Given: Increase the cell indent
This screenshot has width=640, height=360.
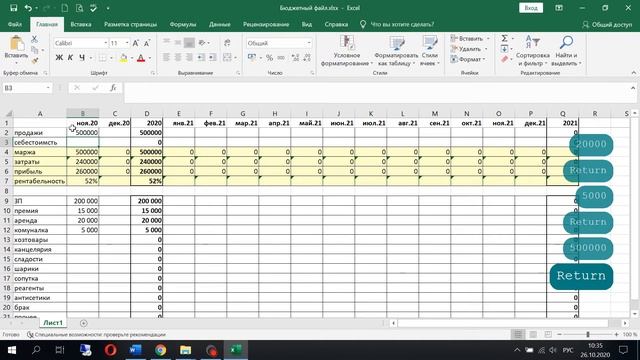Looking at the screenshot, I should (212, 58).
